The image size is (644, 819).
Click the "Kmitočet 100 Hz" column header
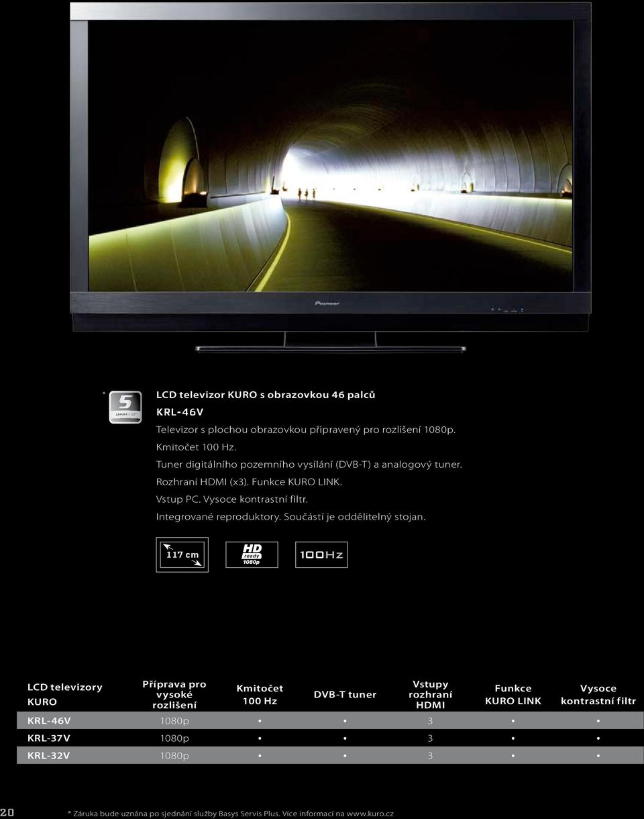click(260, 695)
